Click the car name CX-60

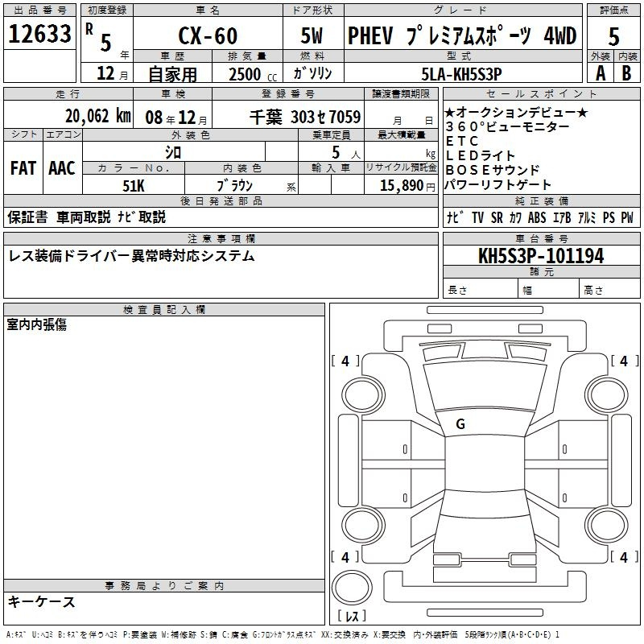(207, 36)
